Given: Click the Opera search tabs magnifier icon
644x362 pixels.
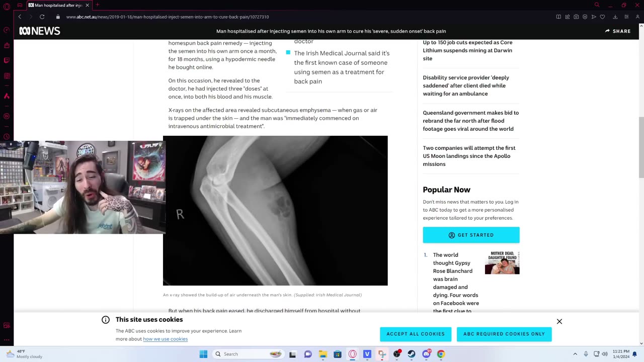Looking at the screenshot, I should point(597,5).
